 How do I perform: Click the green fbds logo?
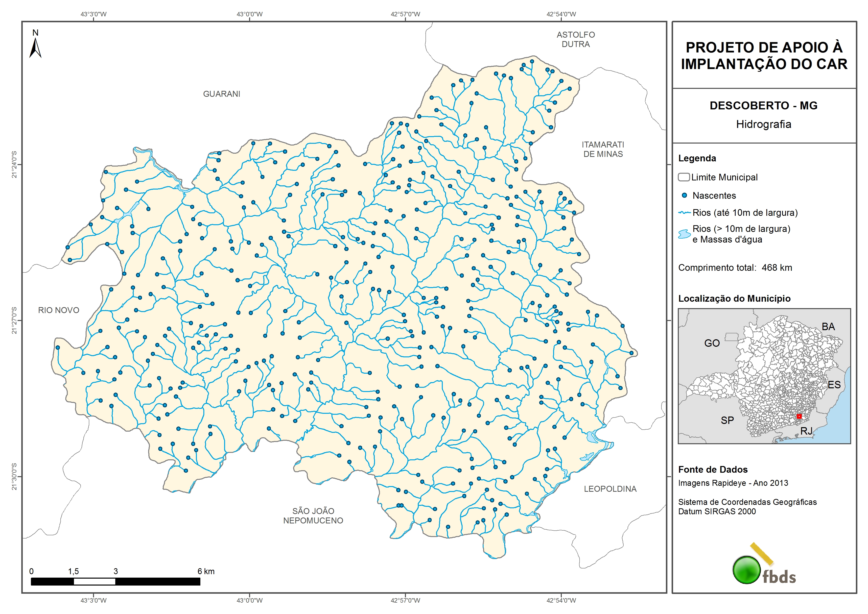pos(747,570)
